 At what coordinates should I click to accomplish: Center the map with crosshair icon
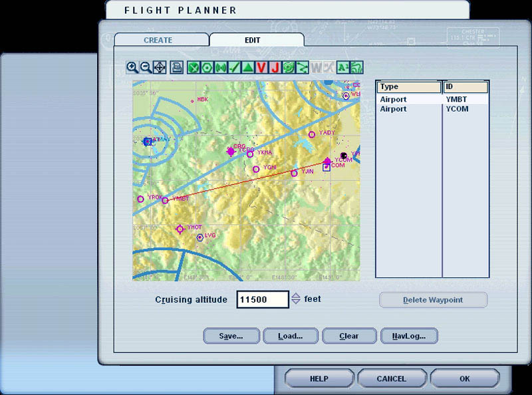click(x=160, y=68)
